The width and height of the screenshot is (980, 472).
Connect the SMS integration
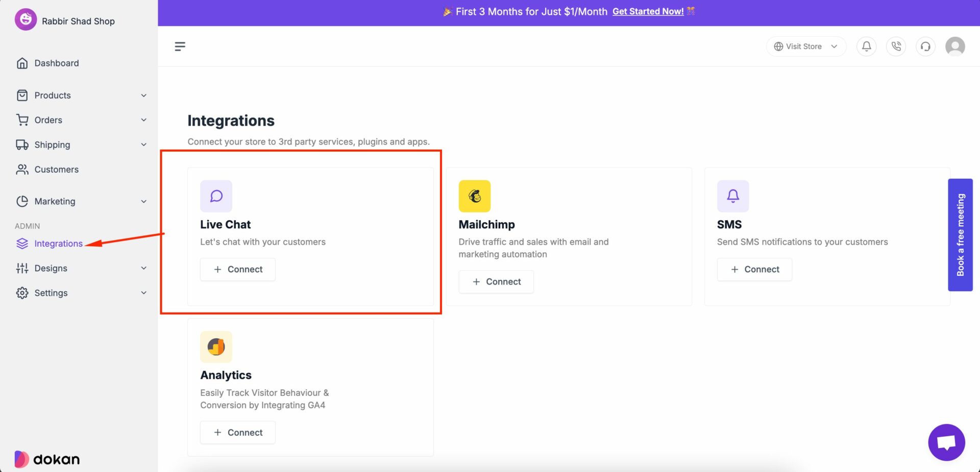coord(754,269)
